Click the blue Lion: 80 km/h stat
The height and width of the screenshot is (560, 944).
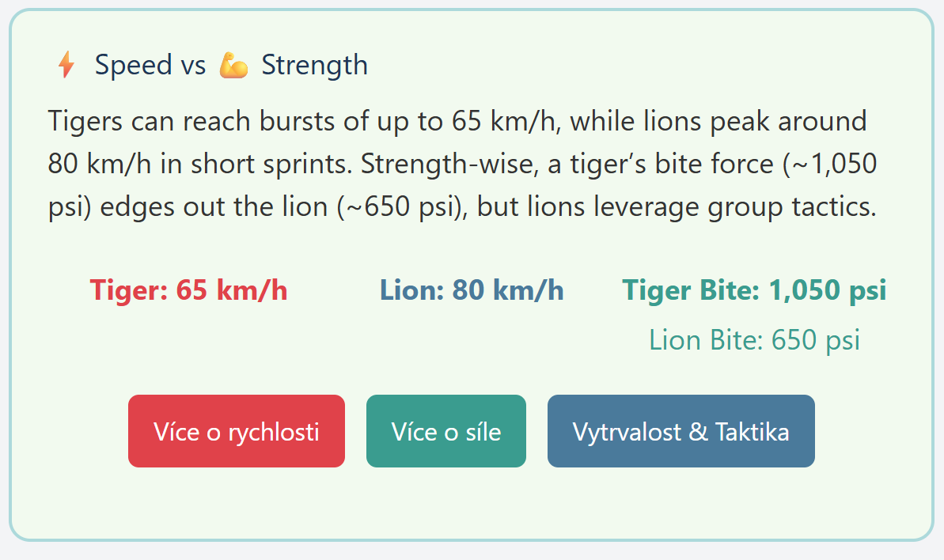[x=472, y=290]
